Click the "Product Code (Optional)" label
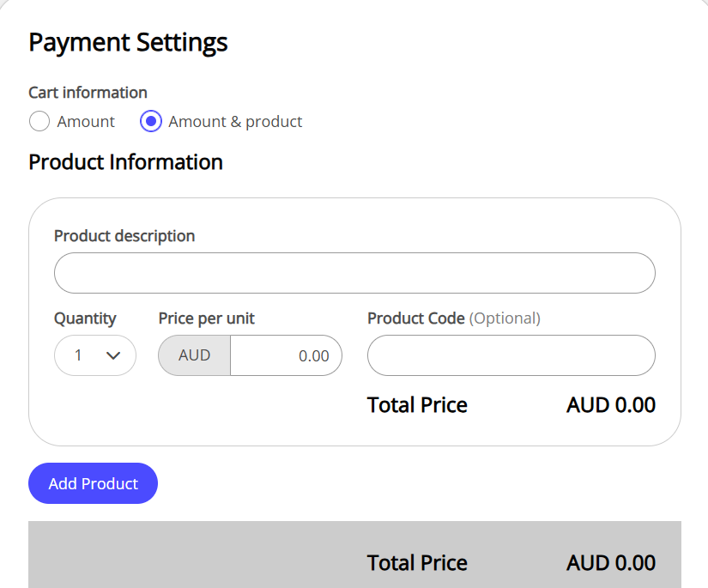708x588 pixels. pos(454,318)
